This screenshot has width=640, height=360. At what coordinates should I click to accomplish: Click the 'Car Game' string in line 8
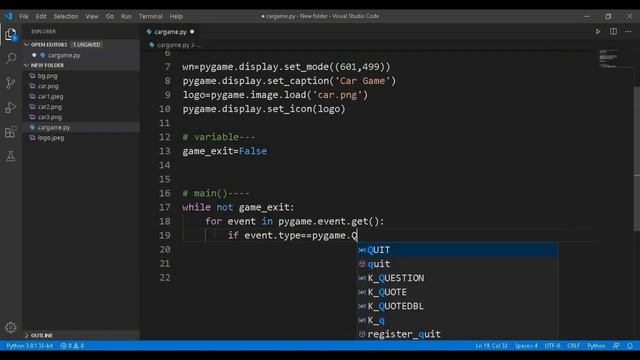[x=362, y=81]
